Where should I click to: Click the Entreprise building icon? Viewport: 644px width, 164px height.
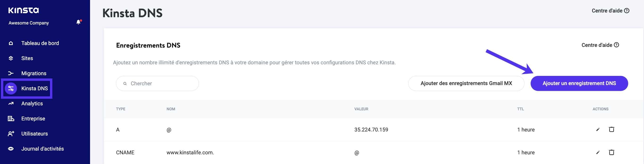point(11,118)
